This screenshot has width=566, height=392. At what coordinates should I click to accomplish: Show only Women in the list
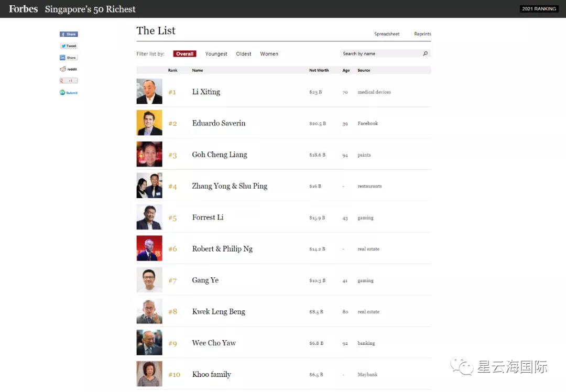tap(269, 54)
